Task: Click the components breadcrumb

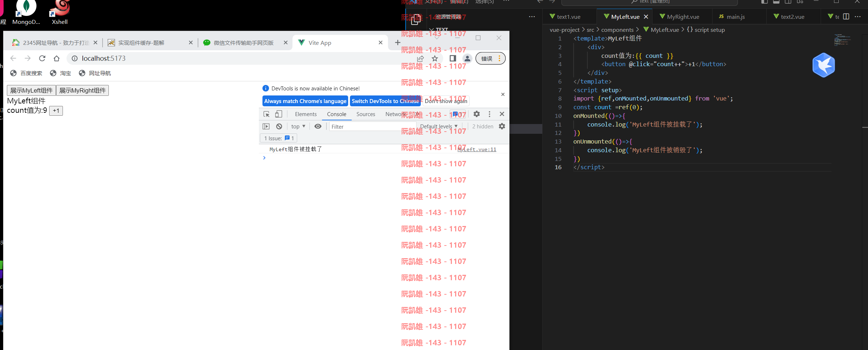Action: tap(617, 30)
